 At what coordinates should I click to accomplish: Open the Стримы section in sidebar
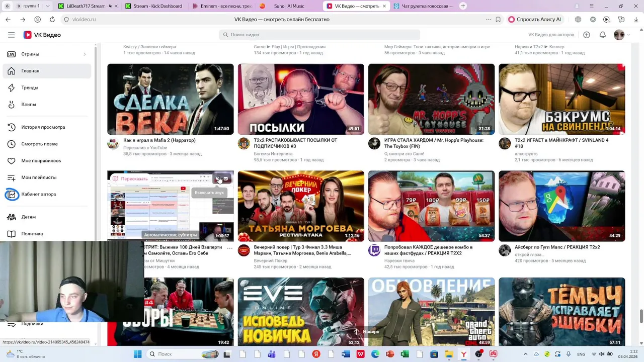click(47, 54)
